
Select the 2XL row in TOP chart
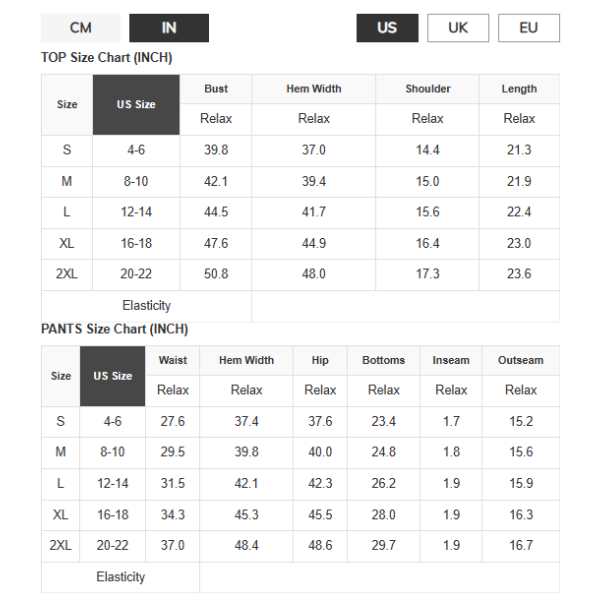[67, 274]
